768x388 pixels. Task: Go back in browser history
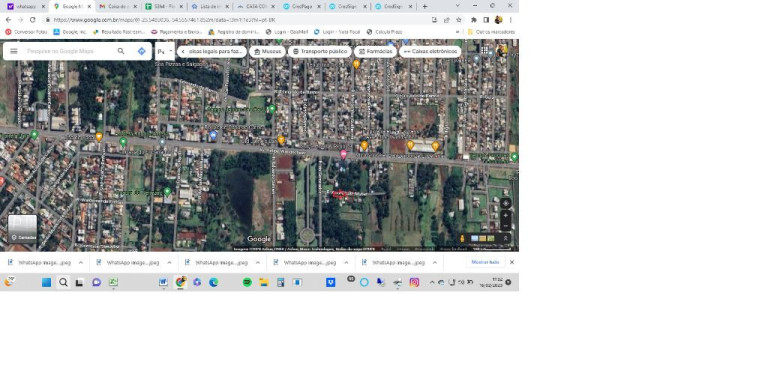point(8,20)
